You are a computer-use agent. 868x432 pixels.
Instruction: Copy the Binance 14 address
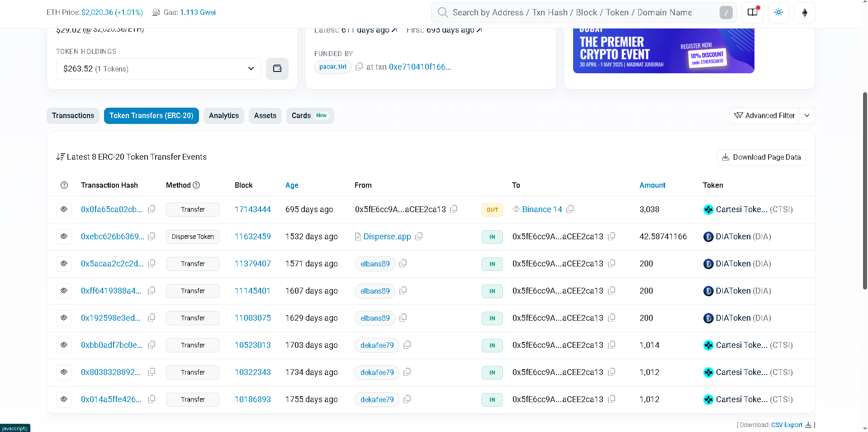pos(570,209)
